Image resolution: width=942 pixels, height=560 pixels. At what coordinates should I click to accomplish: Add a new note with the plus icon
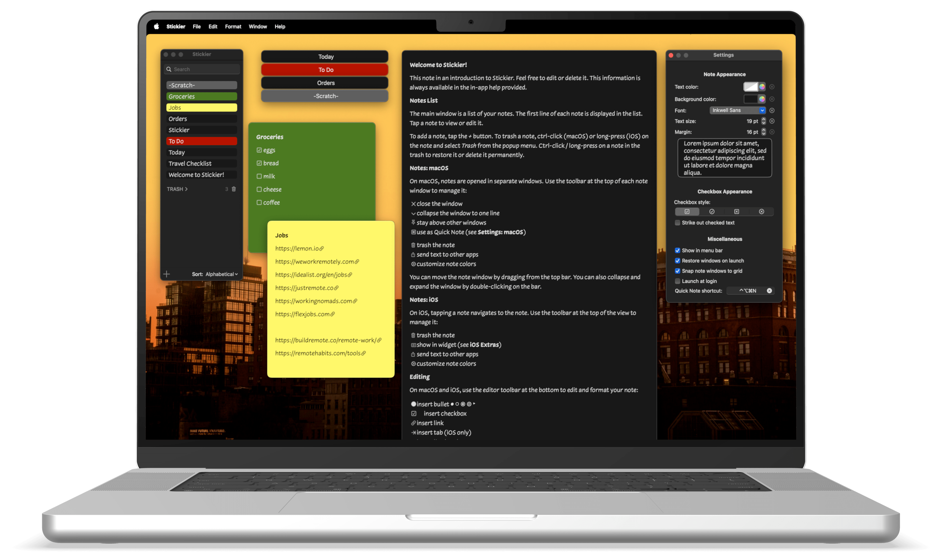(x=166, y=274)
